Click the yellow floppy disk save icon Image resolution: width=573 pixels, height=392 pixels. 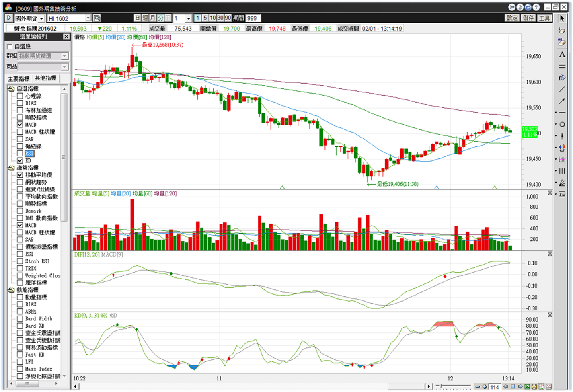[x=534, y=387]
